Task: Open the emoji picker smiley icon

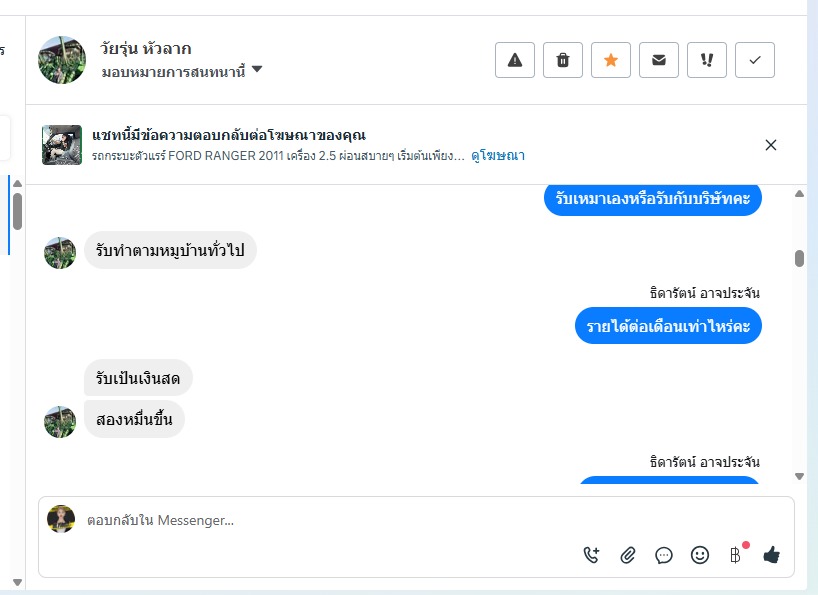Action: coord(700,555)
